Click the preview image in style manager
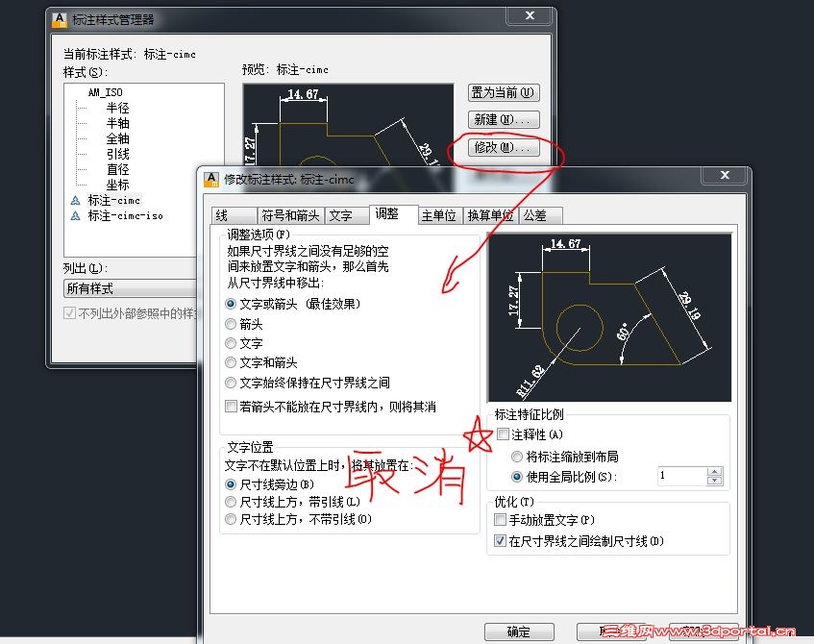This screenshot has height=644, width=814. [348, 125]
